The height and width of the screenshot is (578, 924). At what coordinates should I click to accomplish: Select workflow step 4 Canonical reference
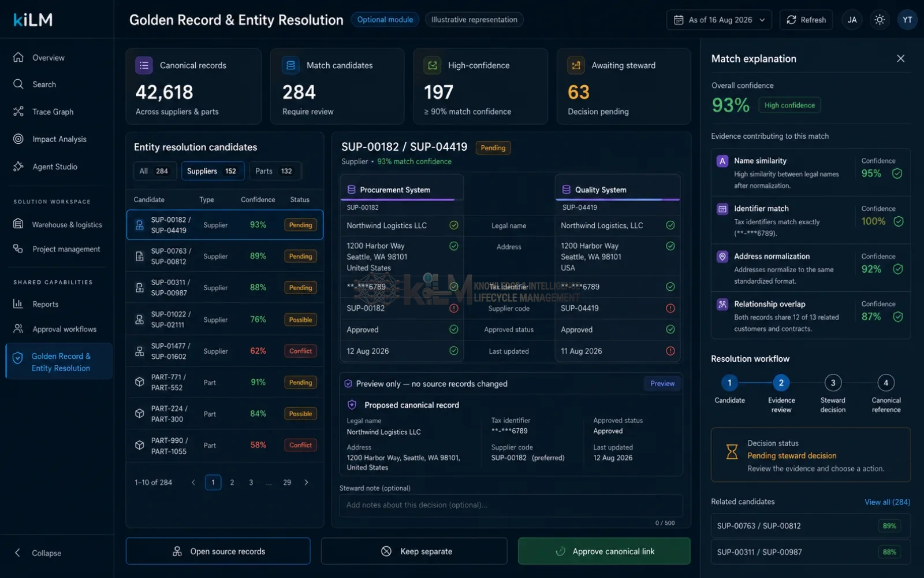[886, 383]
